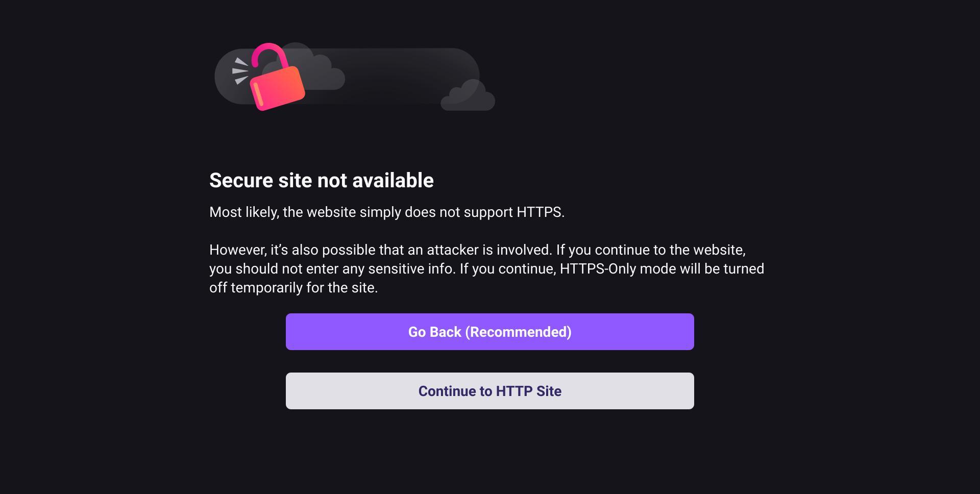Click the 'Most likely, the website' sentence
The height and width of the screenshot is (494, 980).
[387, 212]
